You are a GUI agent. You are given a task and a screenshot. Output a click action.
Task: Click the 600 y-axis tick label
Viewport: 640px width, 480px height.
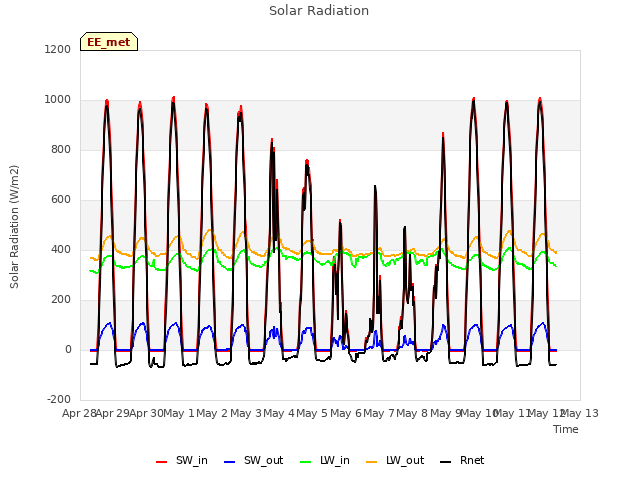coord(60,200)
